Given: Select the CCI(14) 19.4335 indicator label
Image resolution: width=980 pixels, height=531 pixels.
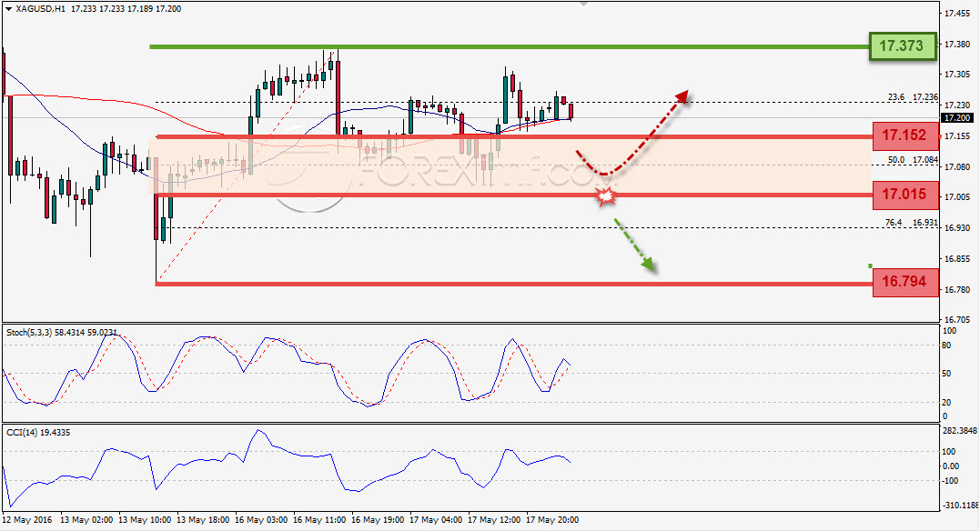Looking at the screenshot, I should pos(38,432).
